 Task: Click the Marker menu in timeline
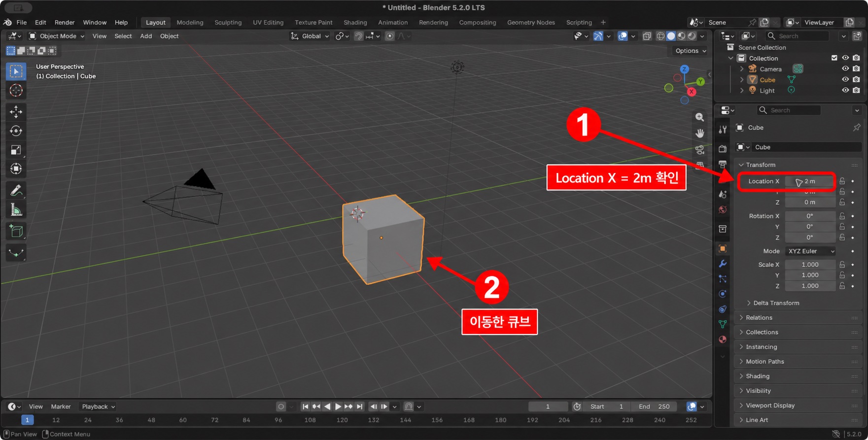(x=61, y=406)
